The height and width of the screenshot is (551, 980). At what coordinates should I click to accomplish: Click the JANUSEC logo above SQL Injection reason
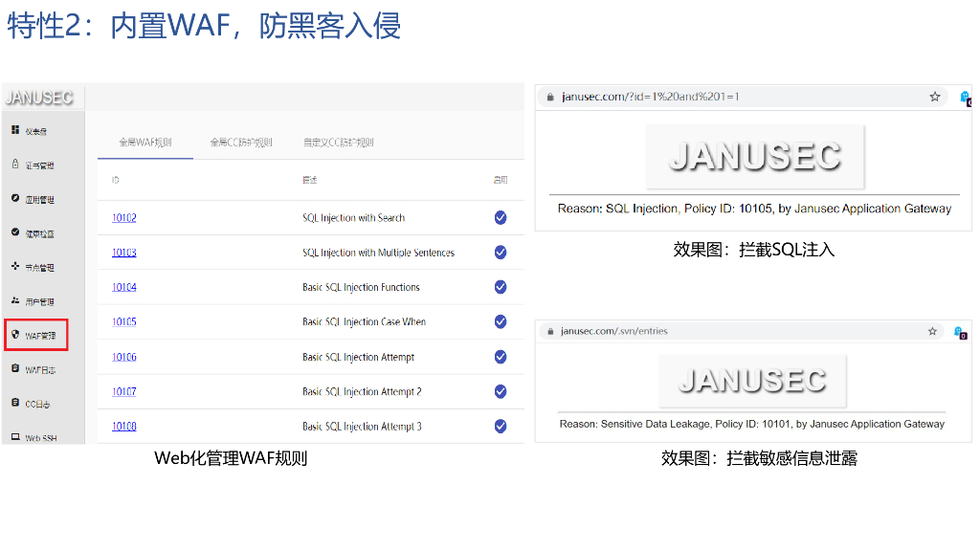coord(755,157)
